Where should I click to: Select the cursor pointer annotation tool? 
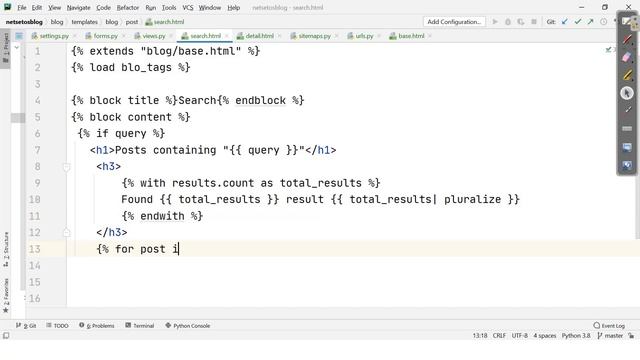(x=627, y=93)
